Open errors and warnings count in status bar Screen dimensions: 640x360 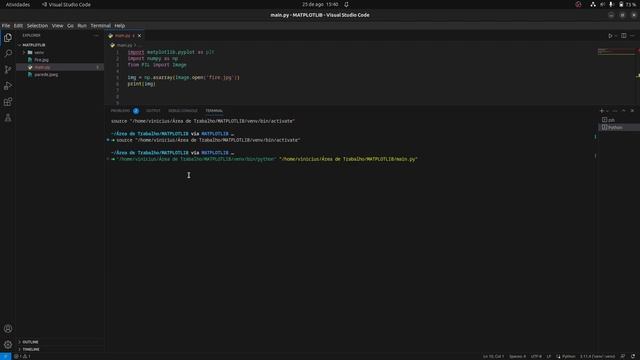point(22,356)
